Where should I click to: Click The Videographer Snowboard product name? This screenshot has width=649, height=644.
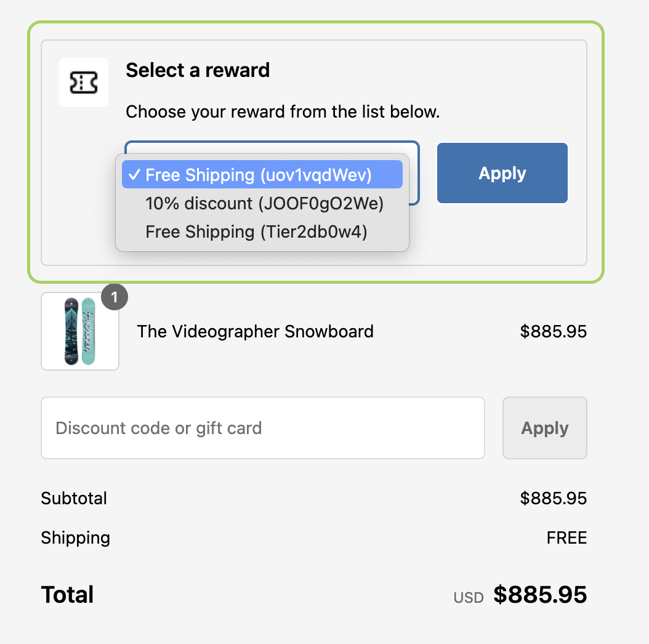click(255, 331)
